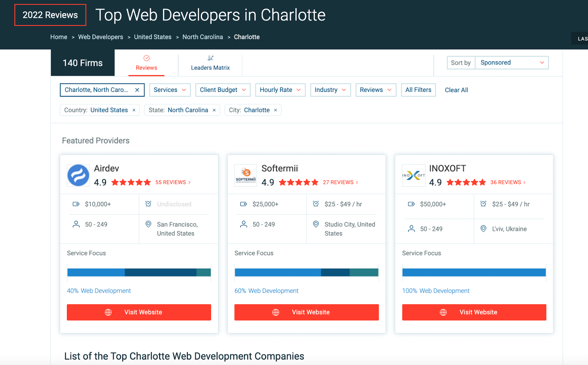Screen dimensions: 588x365
Task: Click INOXOFT's star rating
Action: [466, 182]
